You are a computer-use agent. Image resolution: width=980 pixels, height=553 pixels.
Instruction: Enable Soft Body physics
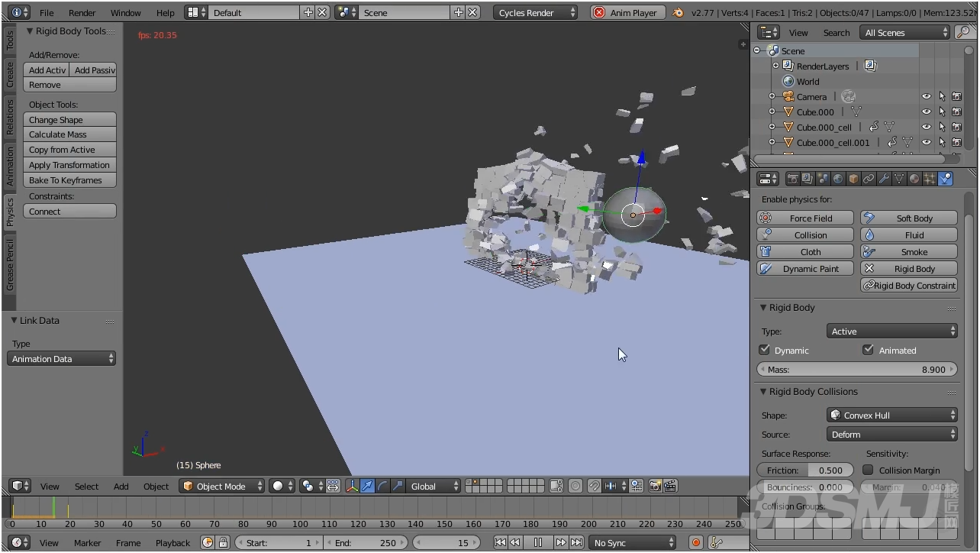pos(909,218)
